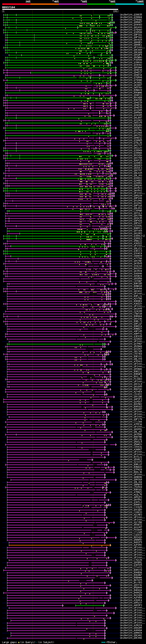Open hit UniRef100_O48809
The width and height of the screenshot is (146, 644).
pyautogui.click(x=131, y=256)
